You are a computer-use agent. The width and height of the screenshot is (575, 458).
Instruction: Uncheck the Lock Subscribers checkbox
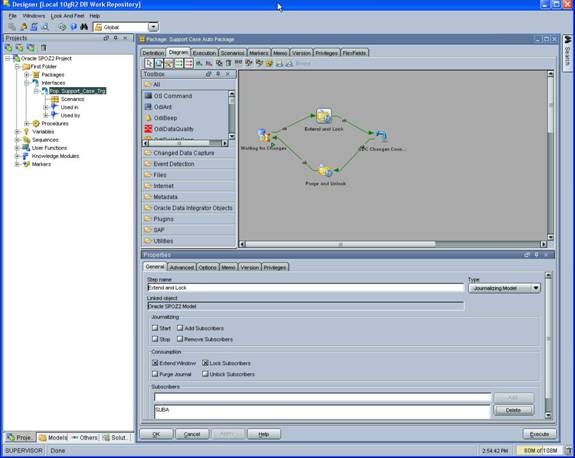click(x=205, y=363)
